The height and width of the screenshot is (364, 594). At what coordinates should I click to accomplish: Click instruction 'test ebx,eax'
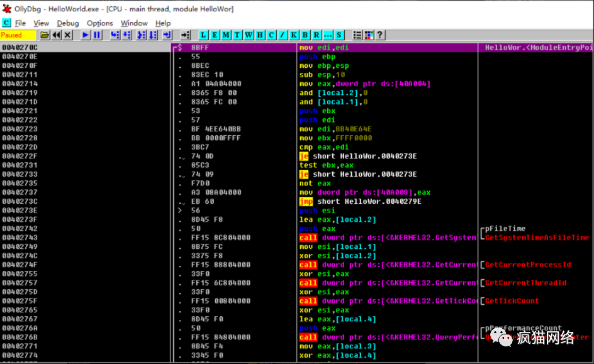pyautogui.click(x=327, y=165)
